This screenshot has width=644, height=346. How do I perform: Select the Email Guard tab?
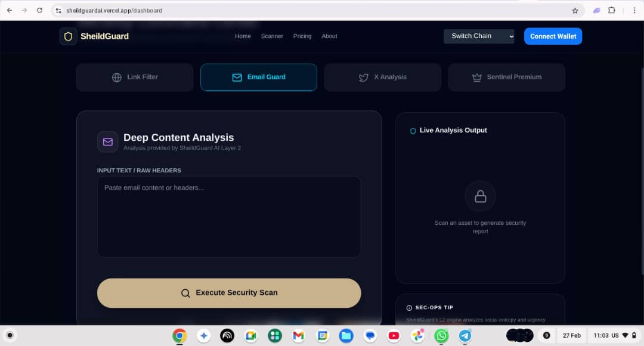[259, 78]
